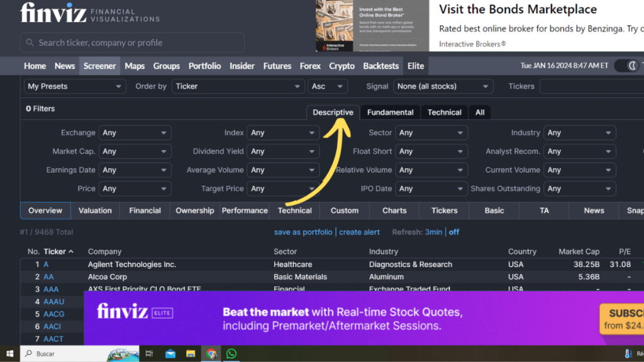Screen dimensions: 644x362
Task: Open ticker AA link
Action: click(x=48, y=277)
